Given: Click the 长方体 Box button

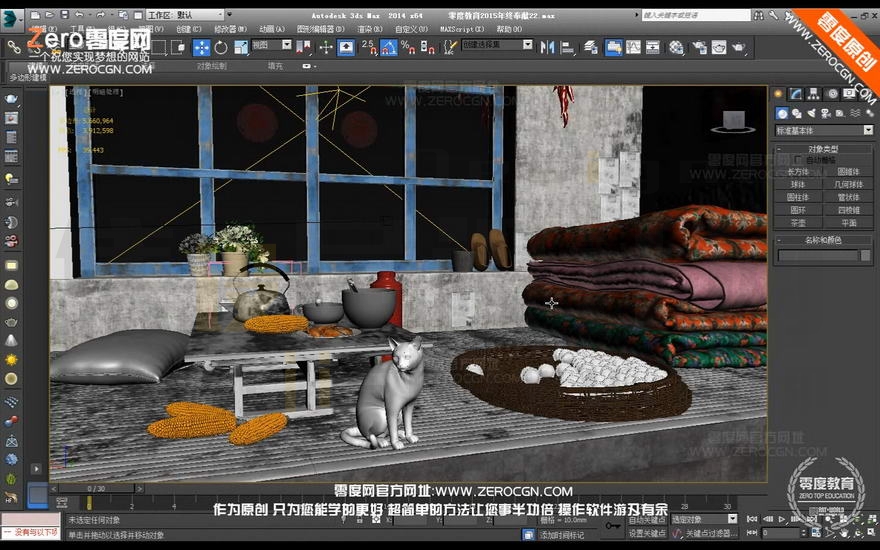Looking at the screenshot, I should (x=798, y=172).
